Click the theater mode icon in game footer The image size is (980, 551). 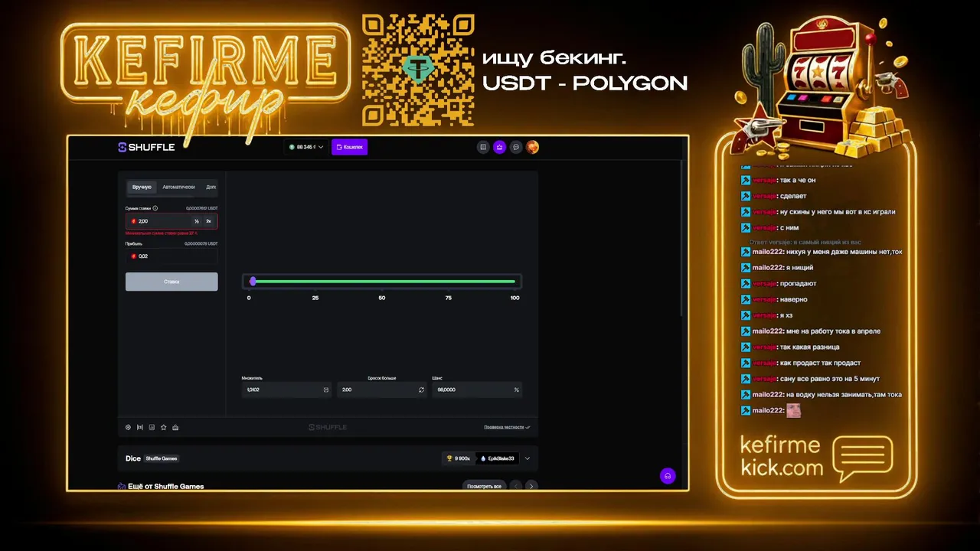click(x=140, y=427)
